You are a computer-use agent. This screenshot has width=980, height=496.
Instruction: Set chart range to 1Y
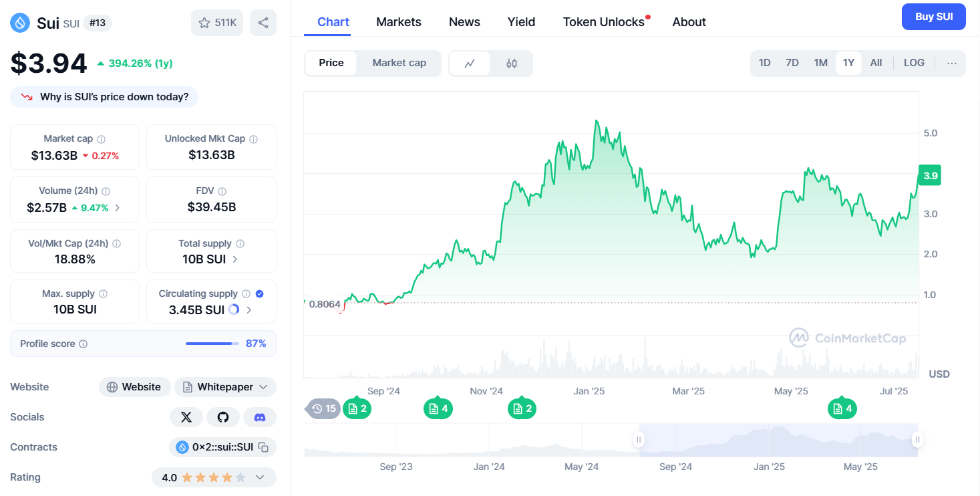pos(848,63)
